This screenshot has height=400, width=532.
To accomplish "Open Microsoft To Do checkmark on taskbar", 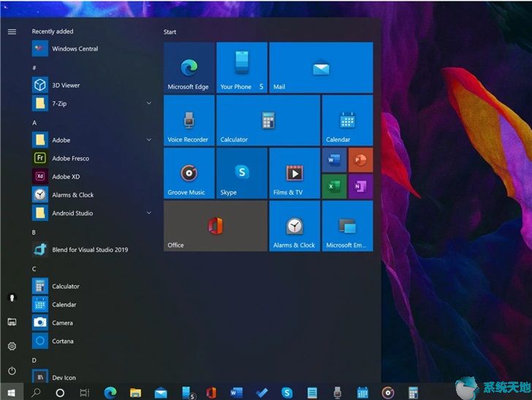I will [262, 393].
